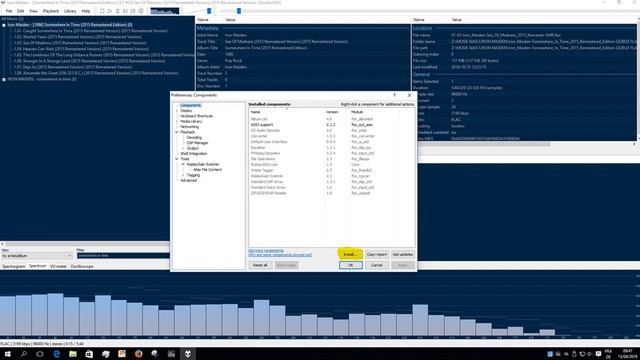Open the Library menu

(x=70, y=11)
